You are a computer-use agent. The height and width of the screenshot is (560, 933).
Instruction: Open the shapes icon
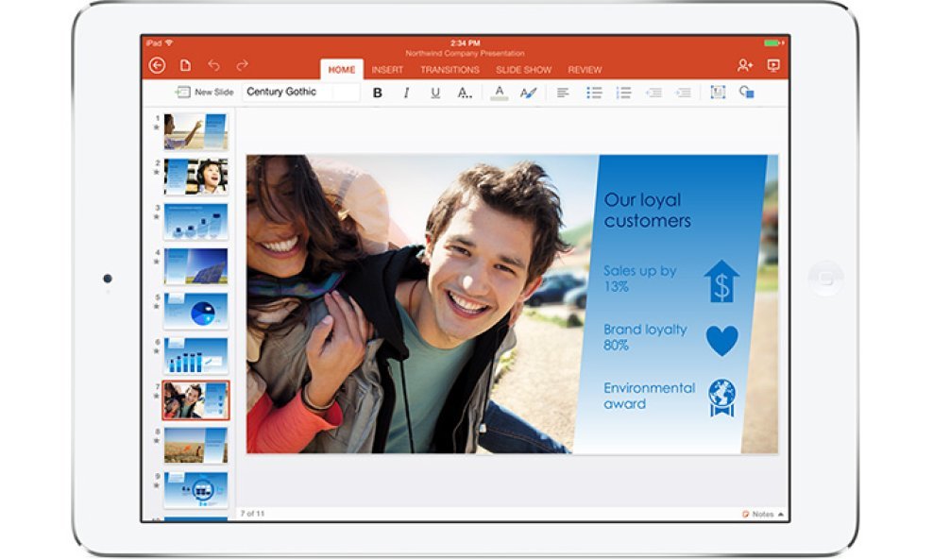coord(747,93)
